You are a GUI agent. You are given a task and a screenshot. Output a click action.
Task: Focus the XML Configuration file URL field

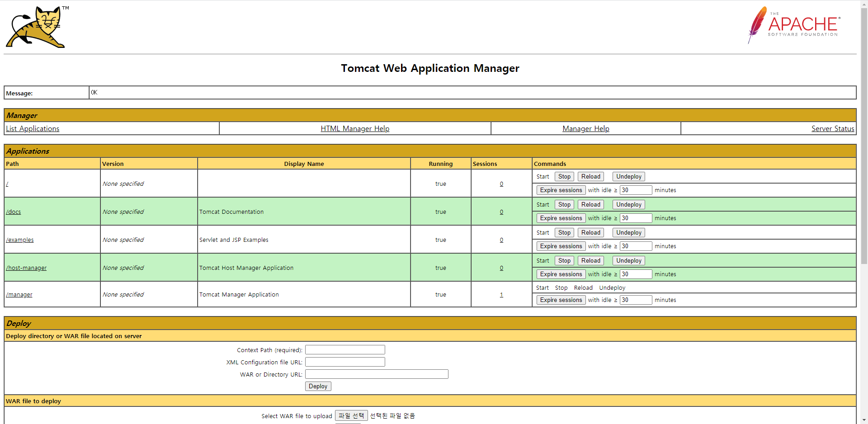pos(345,362)
